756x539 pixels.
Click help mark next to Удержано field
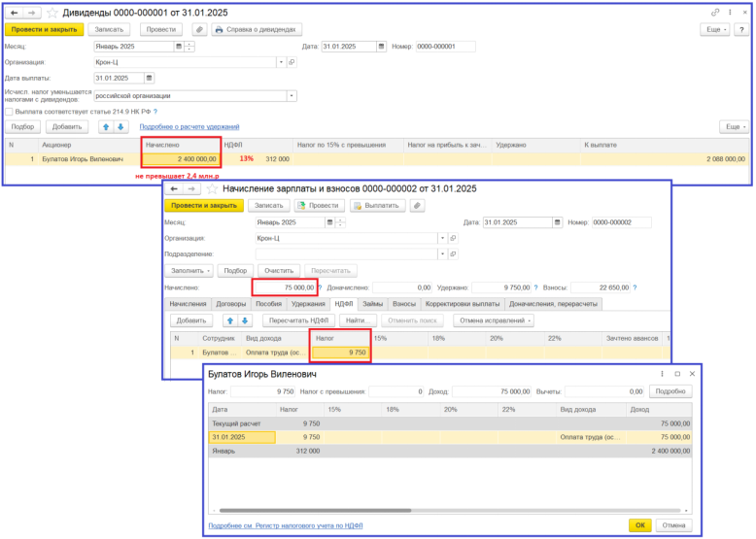pyautogui.click(x=535, y=287)
